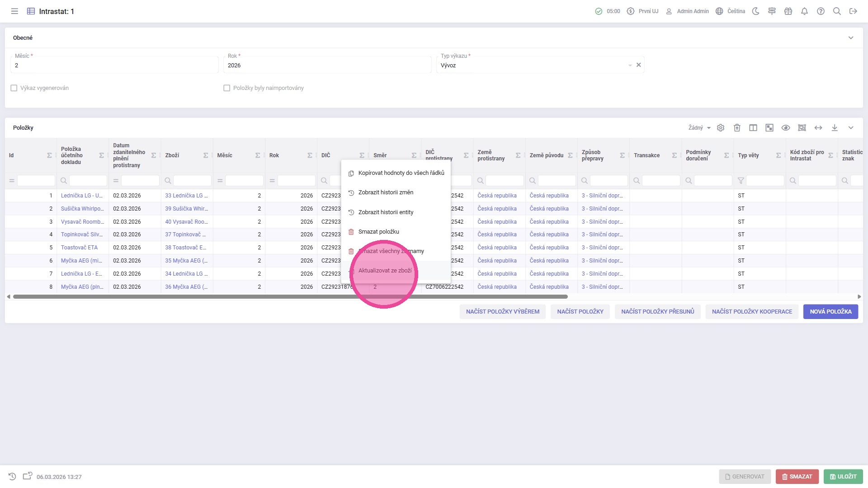Image resolution: width=868 pixels, height=488 pixels.
Task: Open the Žádný grouping dropdown
Action: 699,128
